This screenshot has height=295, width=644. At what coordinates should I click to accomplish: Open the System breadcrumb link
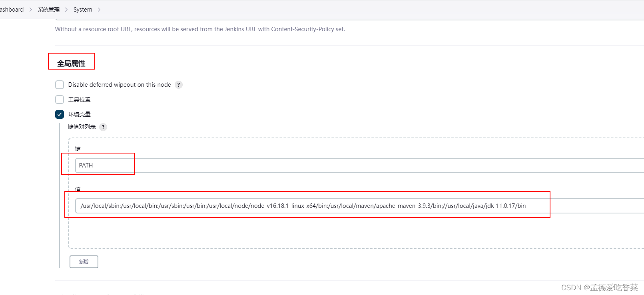83,10
